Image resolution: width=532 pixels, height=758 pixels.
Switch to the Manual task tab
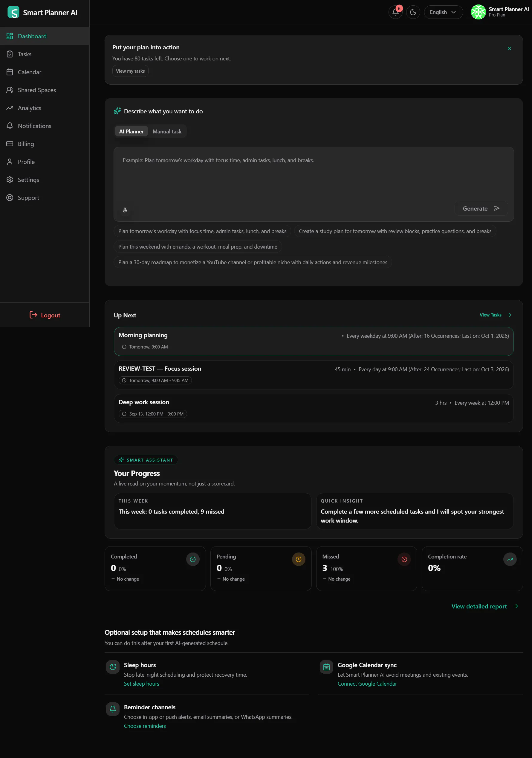[167, 131]
